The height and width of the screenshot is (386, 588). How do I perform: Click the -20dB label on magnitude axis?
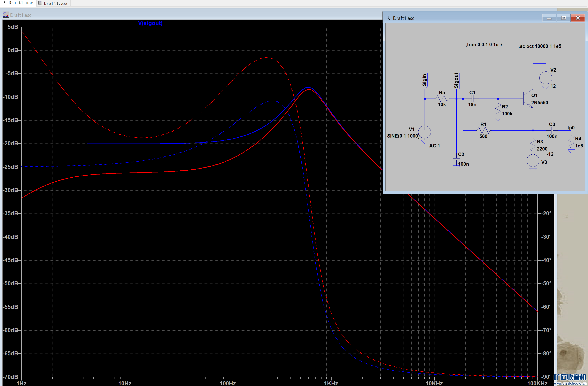pos(11,144)
